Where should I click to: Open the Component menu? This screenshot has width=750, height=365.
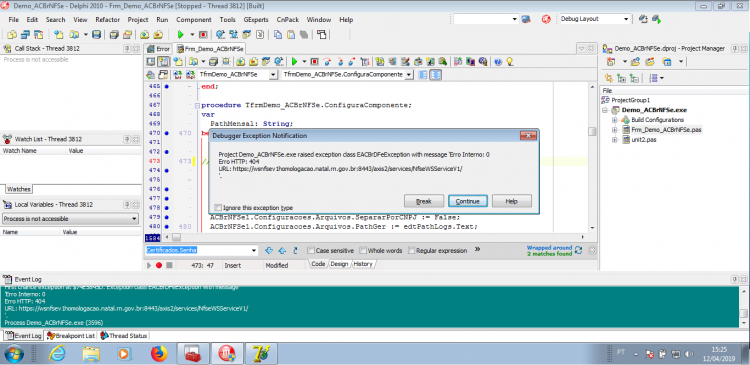pos(194,20)
